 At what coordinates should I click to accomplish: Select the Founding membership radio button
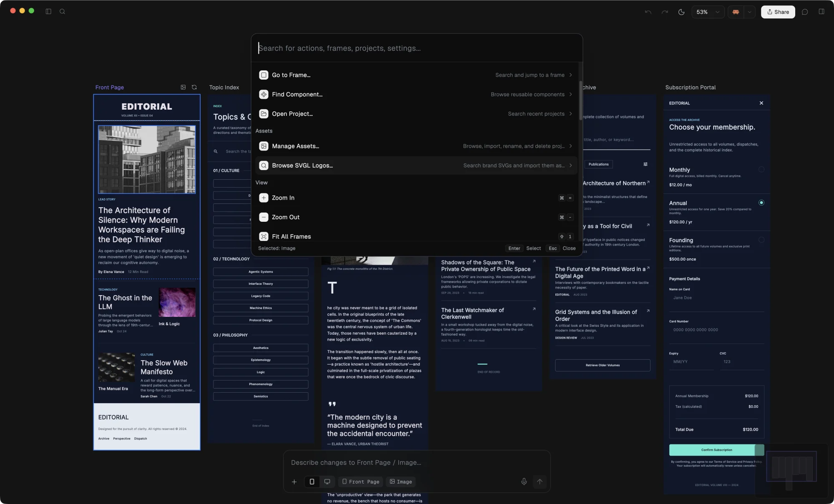(761, 240)
